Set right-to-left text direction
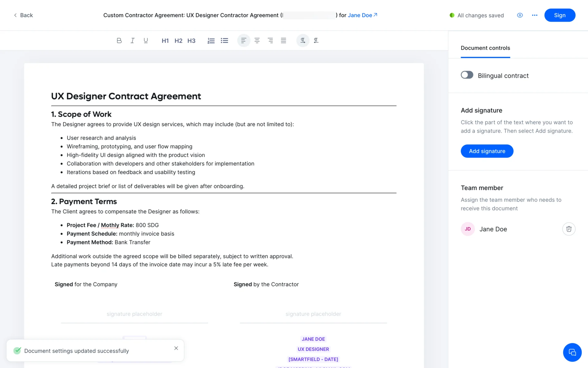Viewport: 588px width, 368px height. click(x=316, y=40)
